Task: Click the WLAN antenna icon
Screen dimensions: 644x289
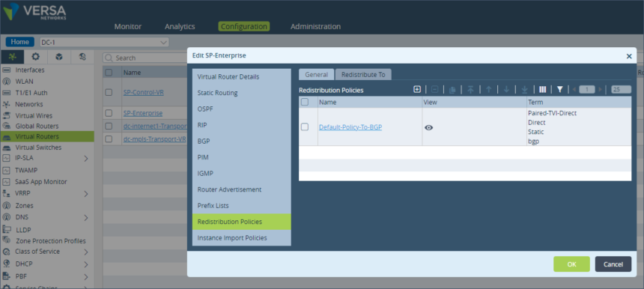Action: tap(7, 82)
